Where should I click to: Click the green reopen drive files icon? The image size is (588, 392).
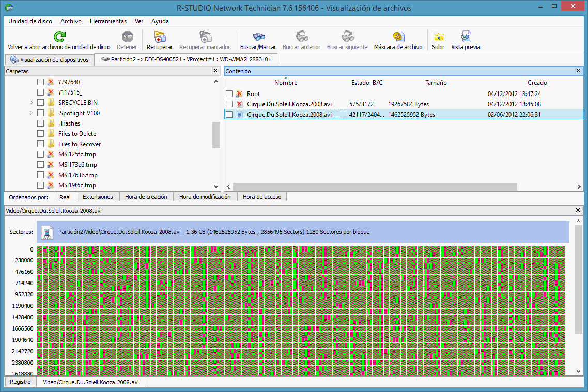click(59, 37)
